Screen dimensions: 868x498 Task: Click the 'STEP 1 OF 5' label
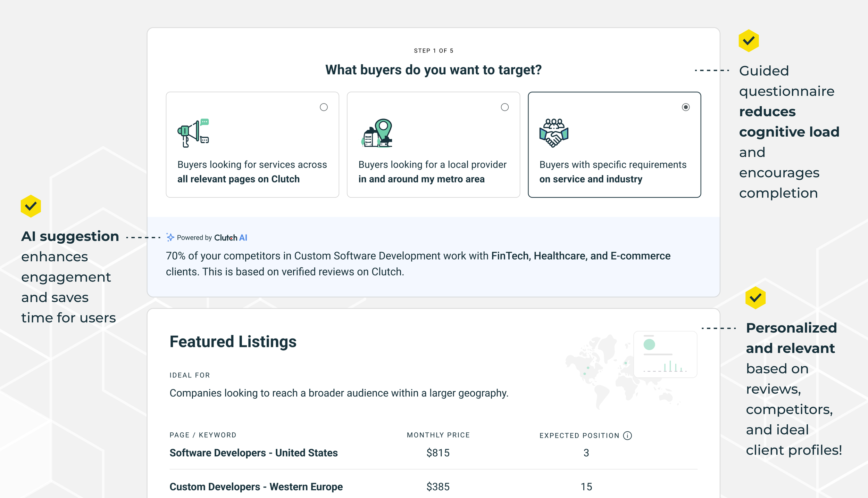click(433, 51)
